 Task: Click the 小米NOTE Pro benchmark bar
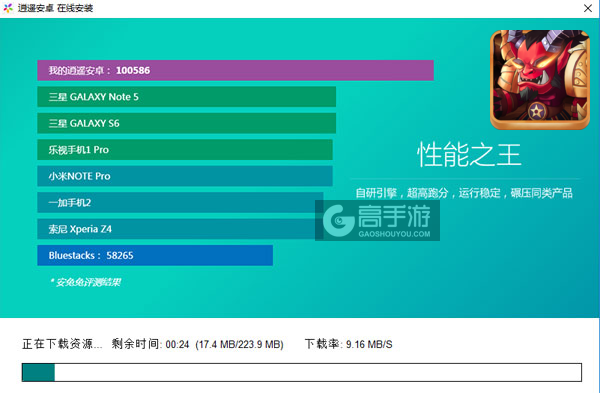click(x=185, y=176)
